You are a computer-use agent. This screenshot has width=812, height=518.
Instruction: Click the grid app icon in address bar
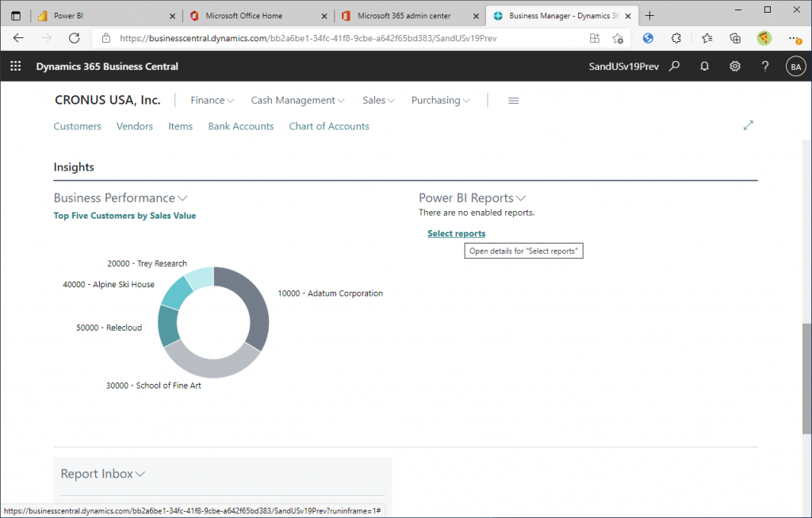click(595, 38)
